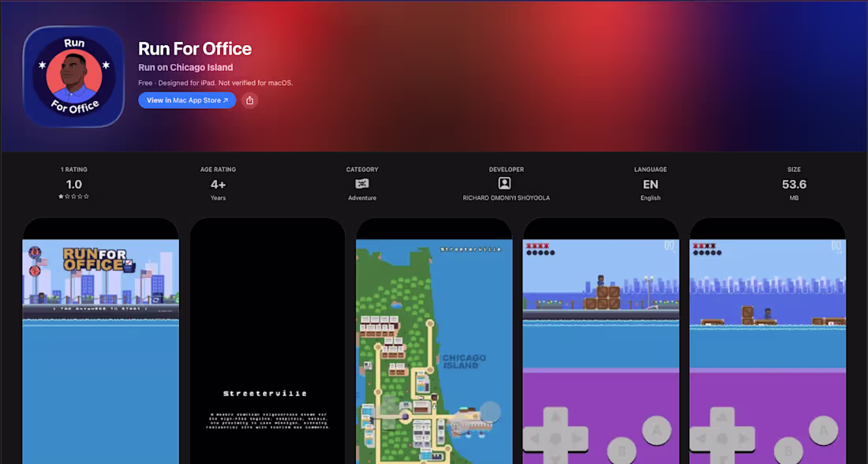Click the English language label
This screenshot has width=868, height=464.
(650, 197)
